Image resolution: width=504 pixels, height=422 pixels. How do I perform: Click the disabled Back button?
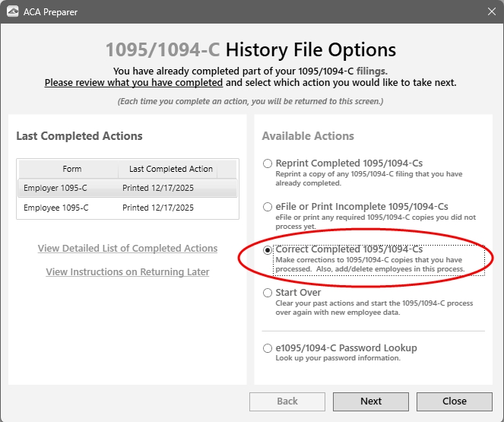point(287,401)
